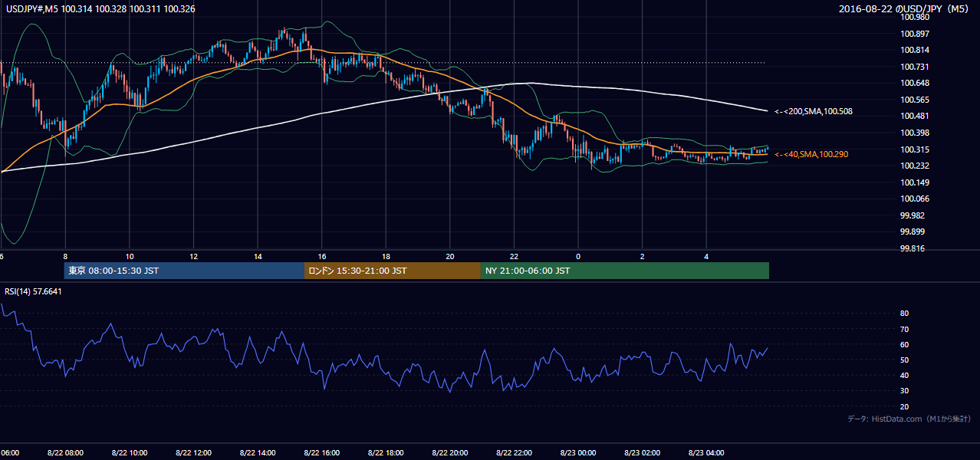This screenshot has width=980, height=460.
Task: Click the 8/22 10:00 date label
Action: pyautogui.click(x=130, y=453)
